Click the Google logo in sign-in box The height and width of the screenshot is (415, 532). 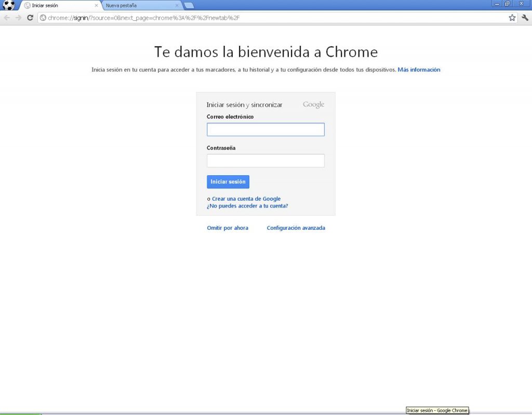[x=313, y=105]
